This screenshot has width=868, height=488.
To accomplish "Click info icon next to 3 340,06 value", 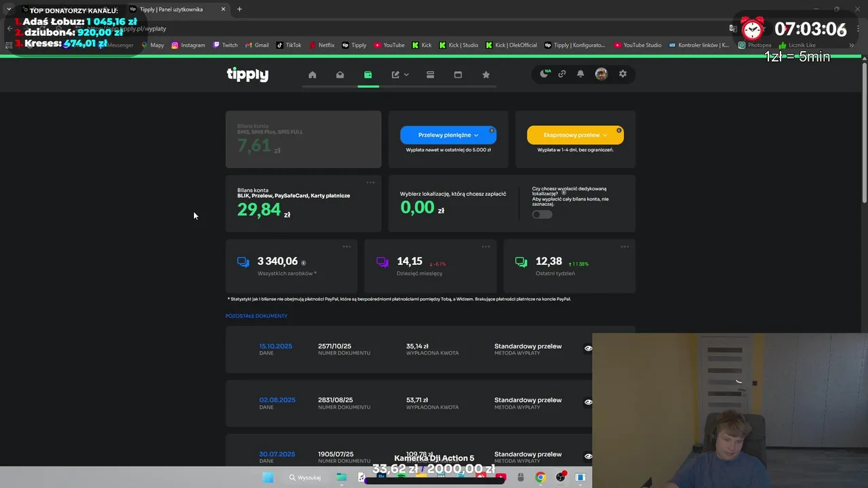I will point(303,262).
